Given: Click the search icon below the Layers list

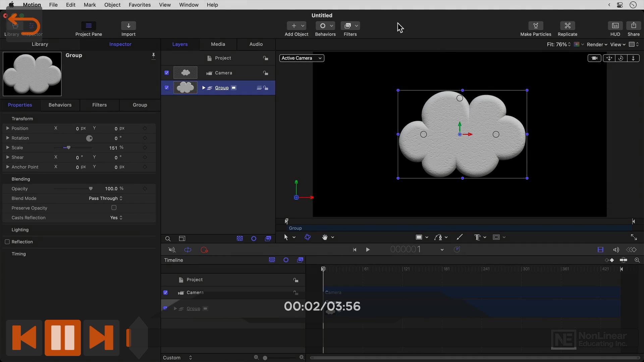Looking at the screenshot, I should coord(168,239).
